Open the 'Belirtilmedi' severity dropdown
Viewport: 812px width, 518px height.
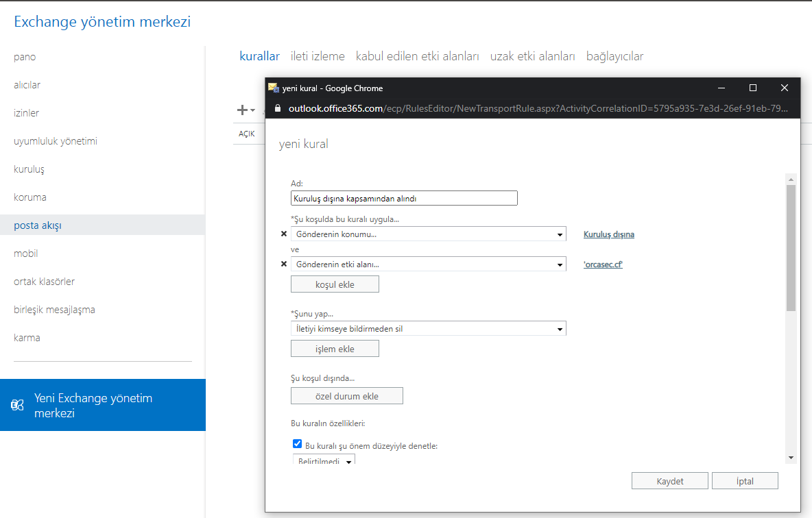point(324,460)
